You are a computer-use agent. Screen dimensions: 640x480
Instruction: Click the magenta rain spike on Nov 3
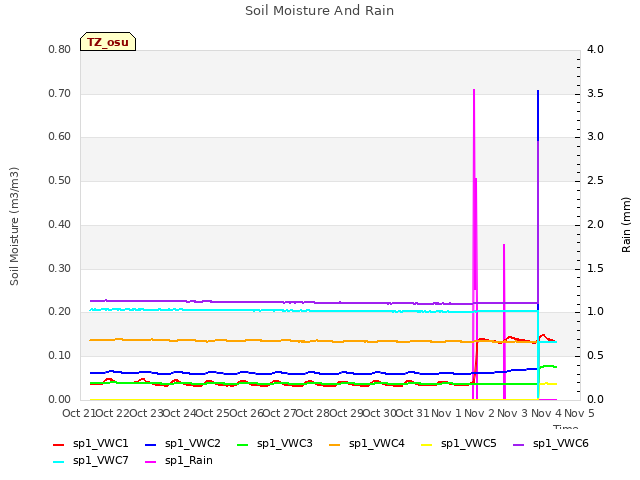click(504, 322)
